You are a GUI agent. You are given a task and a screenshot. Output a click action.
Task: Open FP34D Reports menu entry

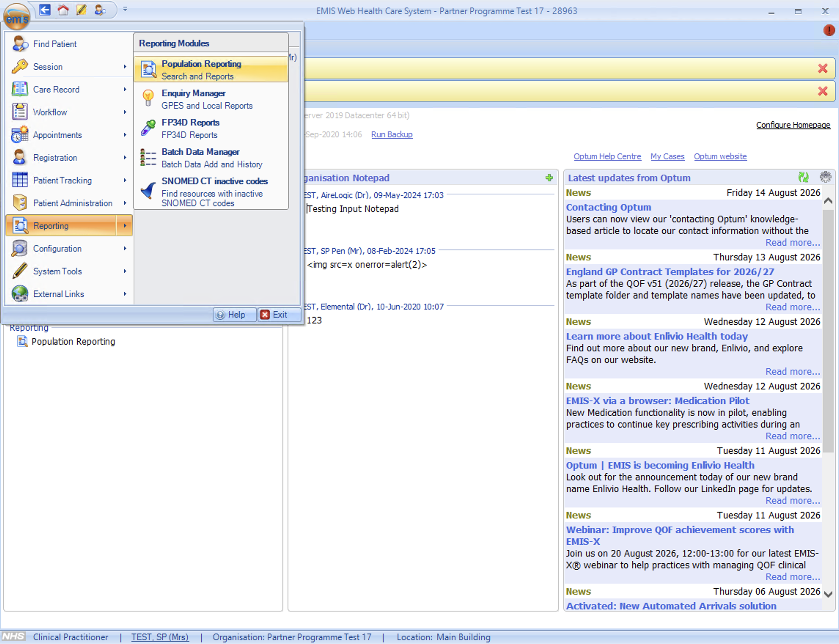pos(211,128)
